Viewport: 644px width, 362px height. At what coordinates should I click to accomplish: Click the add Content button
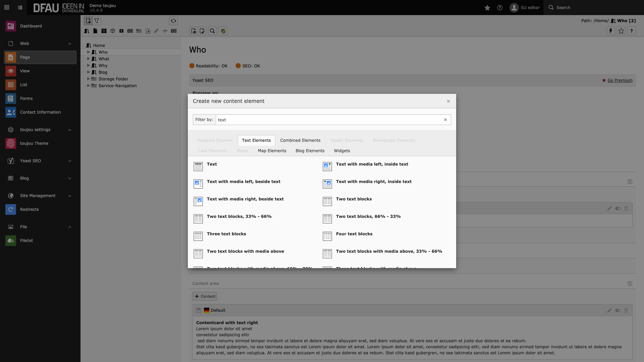205,296
